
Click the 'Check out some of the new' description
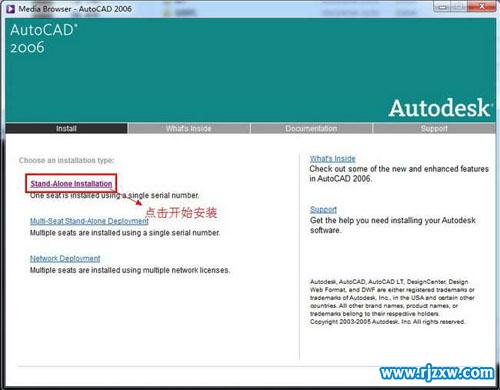point(399,174)
